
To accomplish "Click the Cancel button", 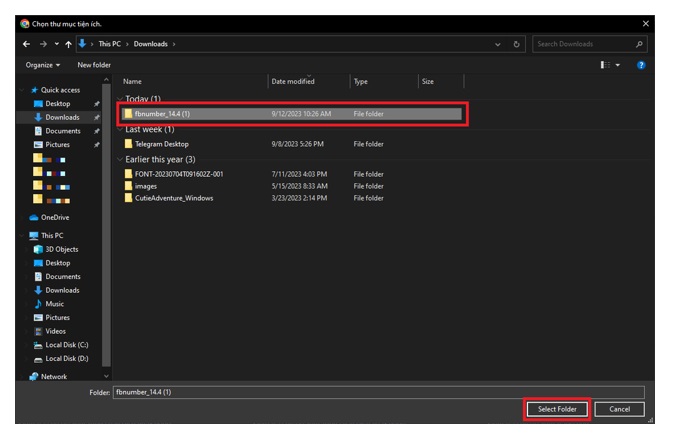I will pyautogui.click(x=619, y=409).
